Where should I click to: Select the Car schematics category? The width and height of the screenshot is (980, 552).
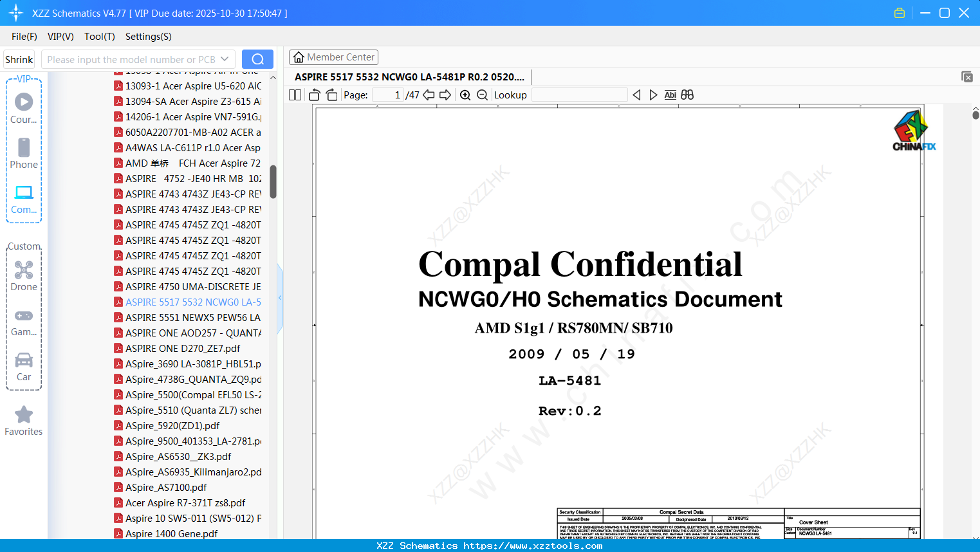pos(24,367)
